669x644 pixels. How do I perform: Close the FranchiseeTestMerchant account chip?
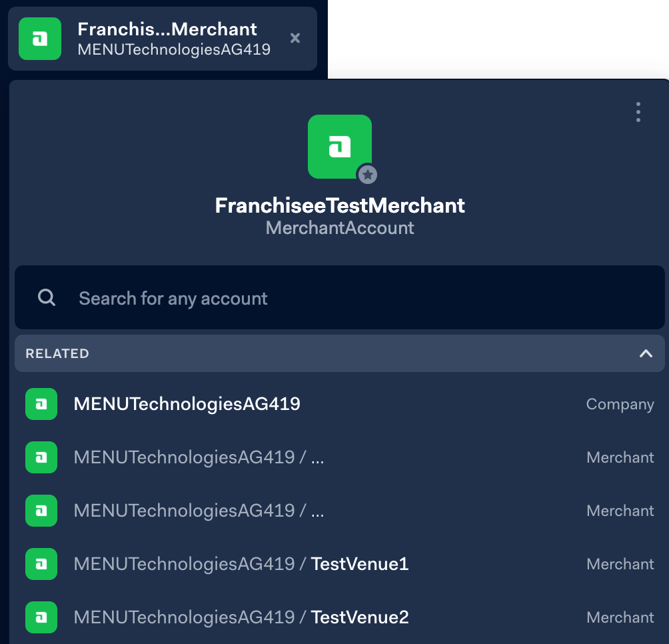(x=295, y=38)
